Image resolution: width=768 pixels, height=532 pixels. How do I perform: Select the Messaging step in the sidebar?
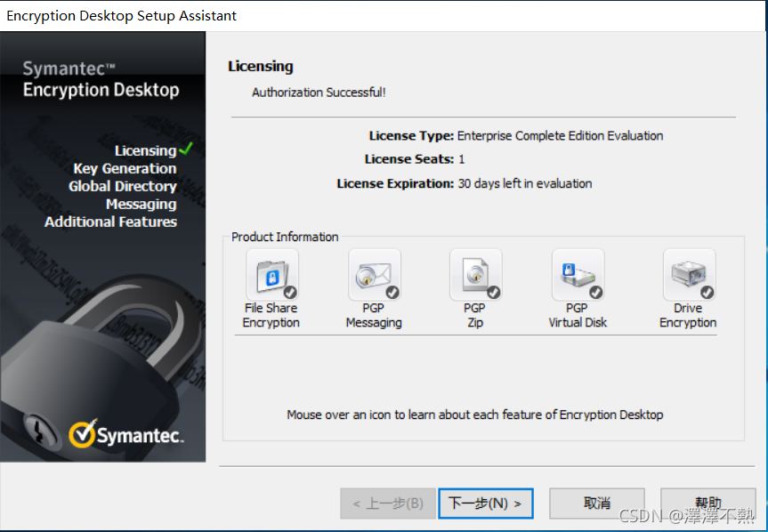click(x=141, y=204)
